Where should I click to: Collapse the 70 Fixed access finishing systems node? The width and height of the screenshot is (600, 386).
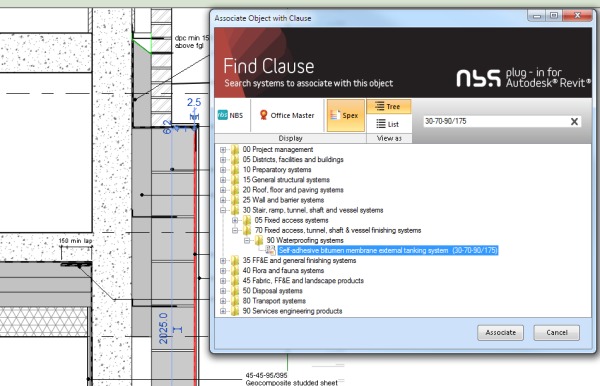pos(235,230)
